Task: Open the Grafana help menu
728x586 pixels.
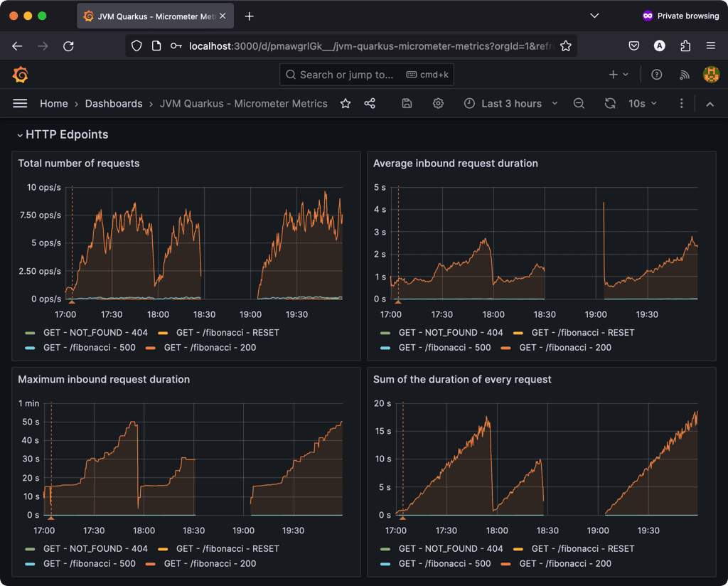Action: pos(656,74)
